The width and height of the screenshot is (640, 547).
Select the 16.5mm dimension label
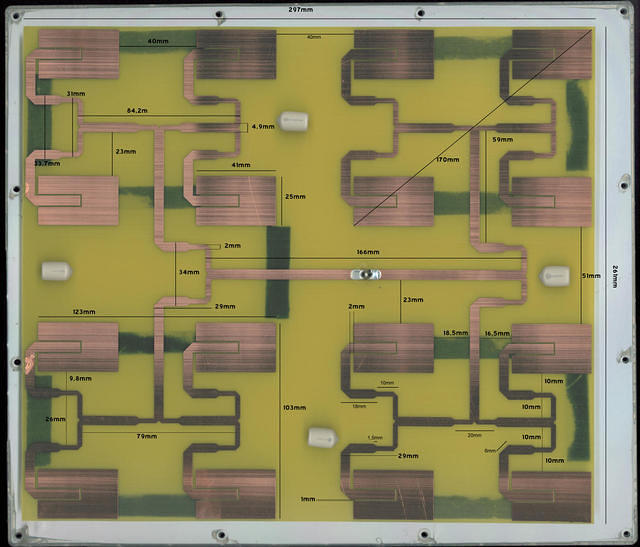[497, 334]
